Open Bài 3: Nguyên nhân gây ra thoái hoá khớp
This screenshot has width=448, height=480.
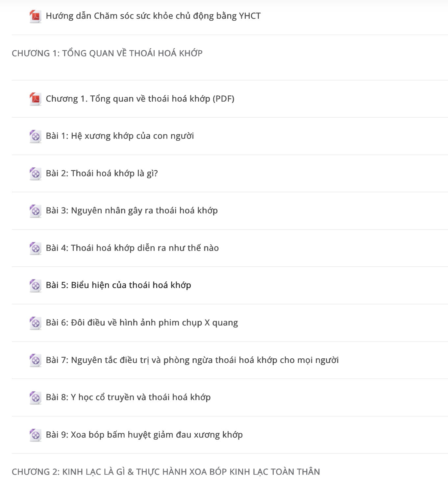coord(132,211)
